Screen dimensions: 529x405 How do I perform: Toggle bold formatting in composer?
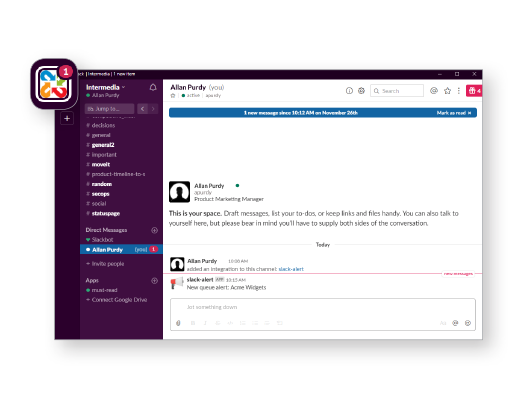click(193, 323)
